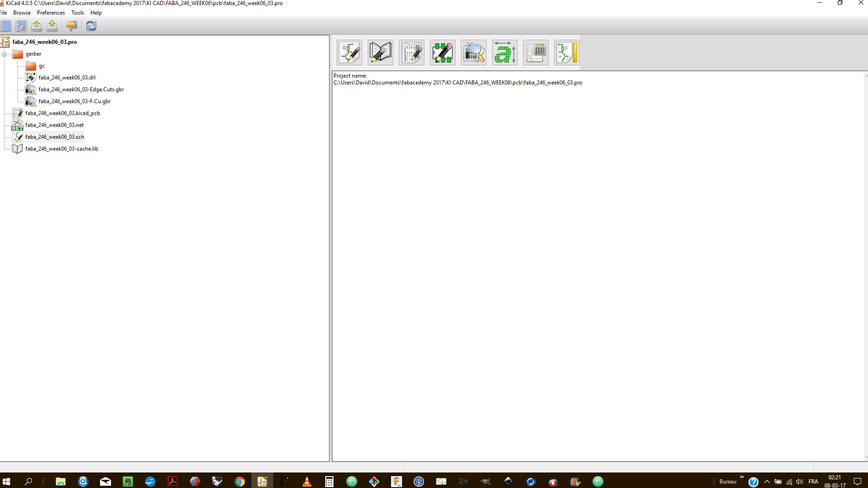Viewport: 868px width, 488px height.
Task: Expand the Bureau desktop toolbar
Action: point(741,477)
